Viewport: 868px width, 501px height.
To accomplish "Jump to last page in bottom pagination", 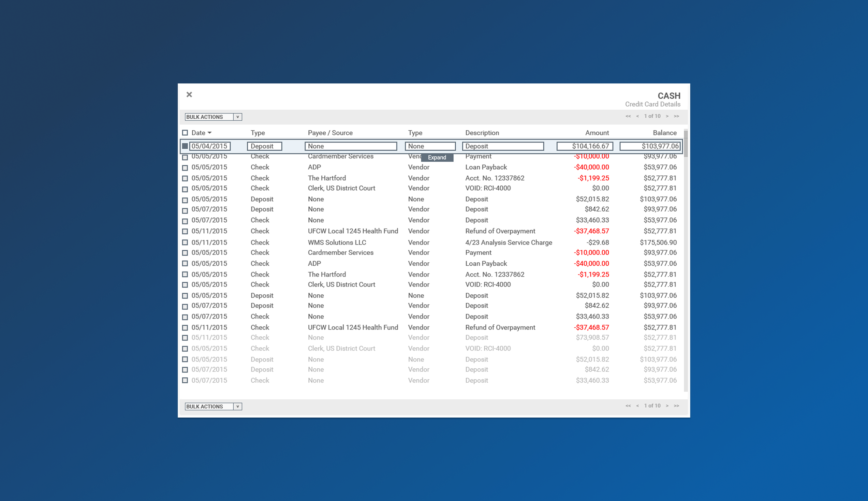I will pyautogui.click(x=676, y=406).
